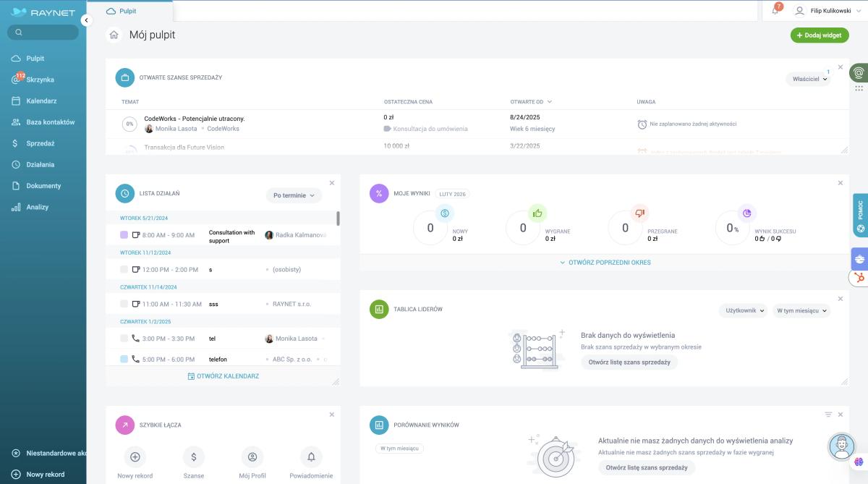The height and width of the screenshot is (484, 868).
Task: Click the Moje wyniki percent icon
Action: tap(379, 194)
